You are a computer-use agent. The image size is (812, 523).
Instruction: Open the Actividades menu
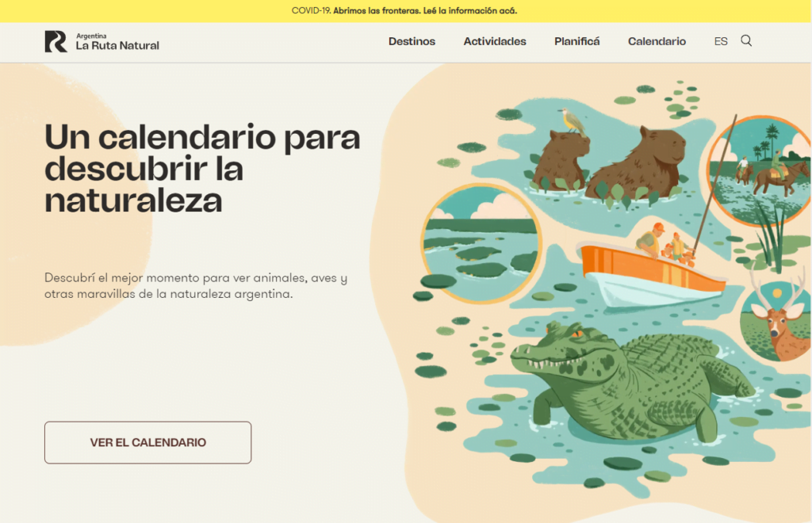pos(495,41)
